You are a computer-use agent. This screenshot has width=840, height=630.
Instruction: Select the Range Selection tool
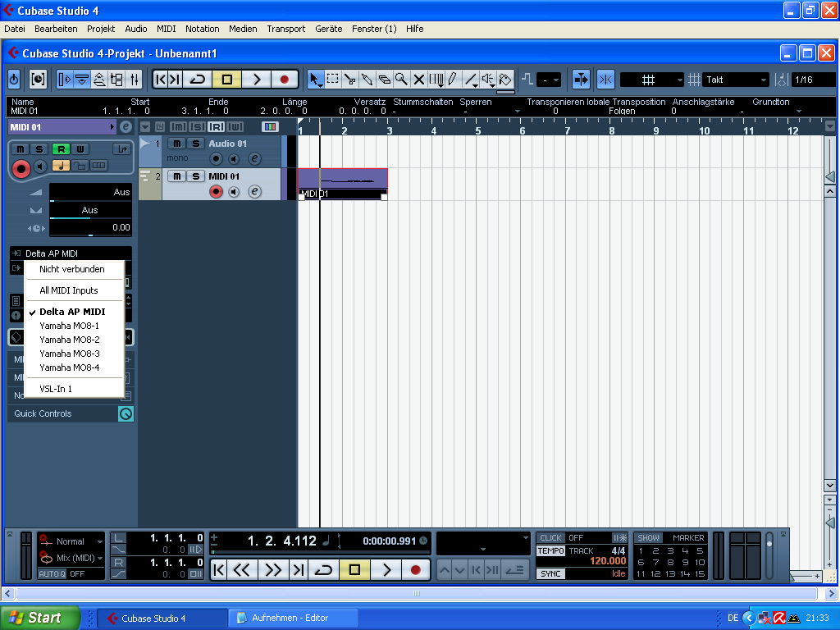[x=333, y=80]
